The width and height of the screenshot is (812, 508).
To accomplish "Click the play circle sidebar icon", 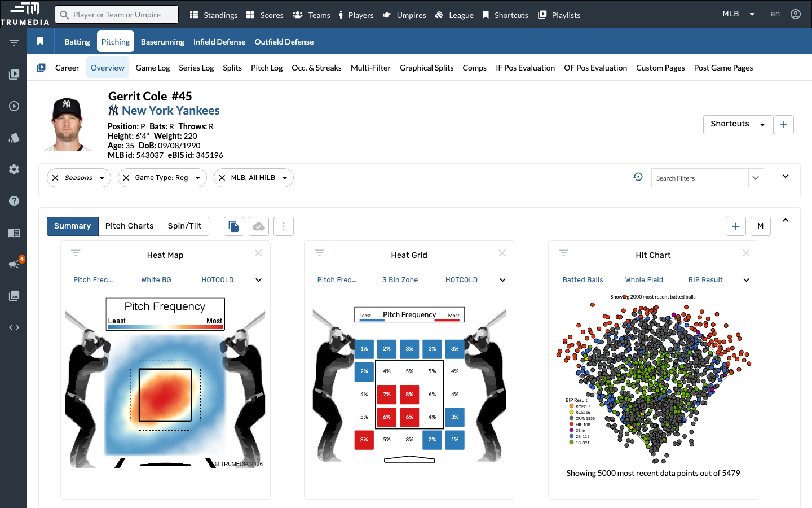I will [14, 106].
